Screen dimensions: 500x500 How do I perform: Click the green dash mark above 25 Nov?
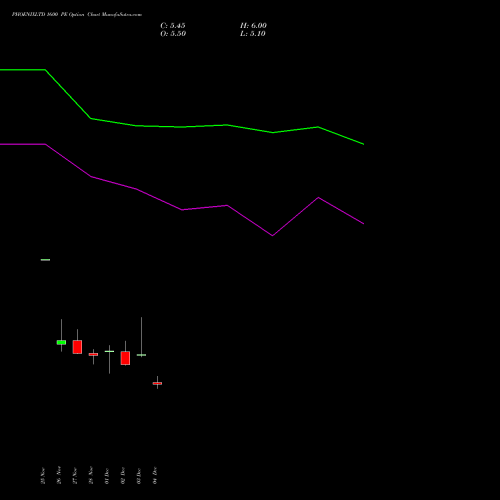45,260
